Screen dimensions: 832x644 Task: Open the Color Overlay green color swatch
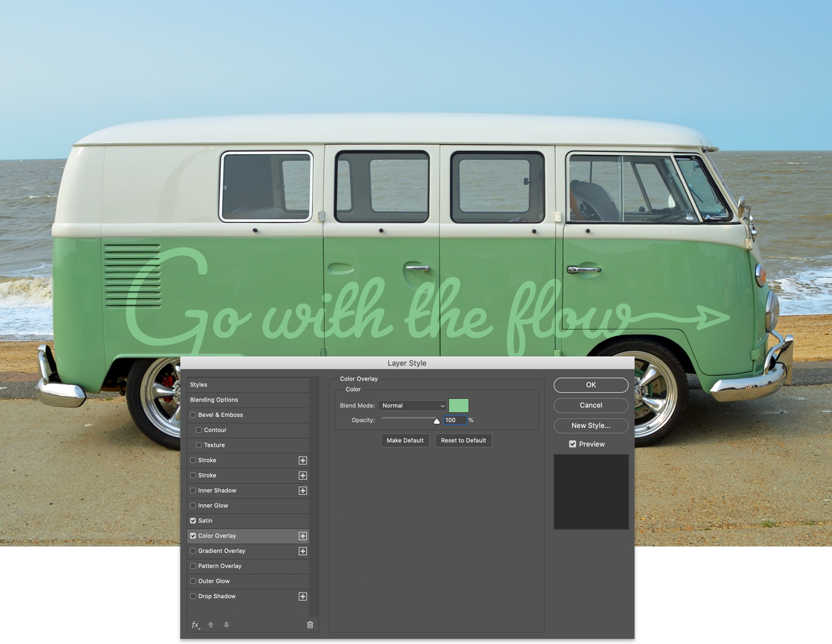[459, 405]
